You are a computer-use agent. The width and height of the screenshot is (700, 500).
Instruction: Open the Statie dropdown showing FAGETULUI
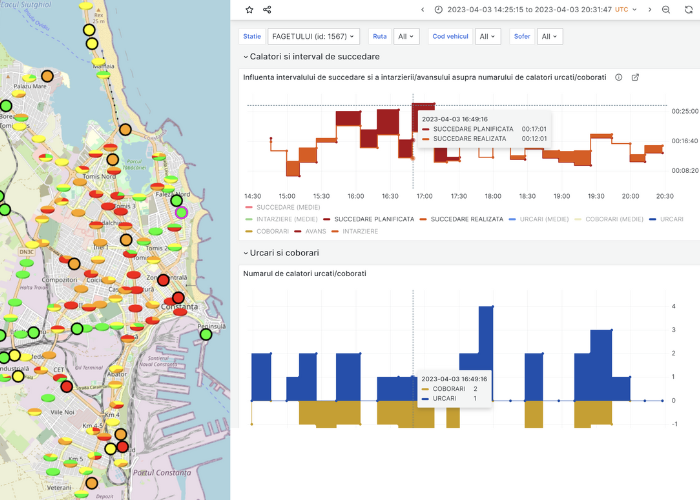313,36
